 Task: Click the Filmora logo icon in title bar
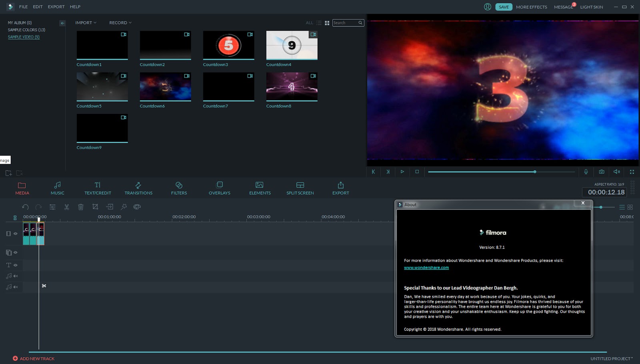pyautogui.click(x=10, y=7)
